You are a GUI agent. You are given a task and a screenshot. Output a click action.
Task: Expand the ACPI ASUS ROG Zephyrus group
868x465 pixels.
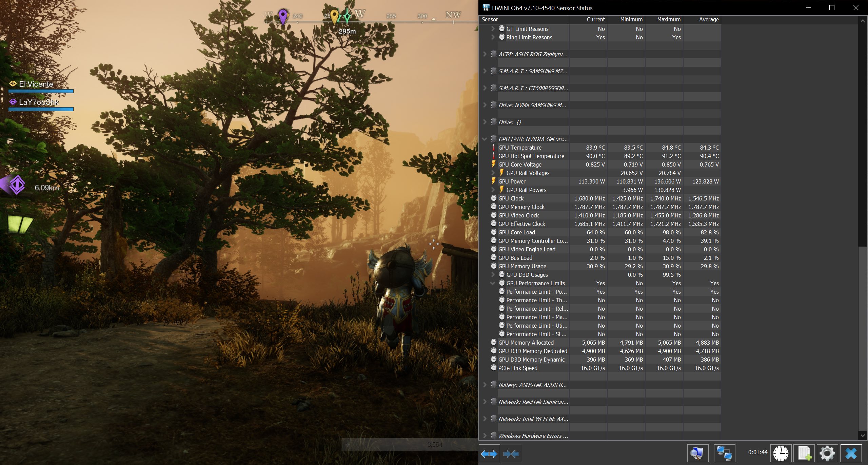pyautogui.click(x=485, y=54)
